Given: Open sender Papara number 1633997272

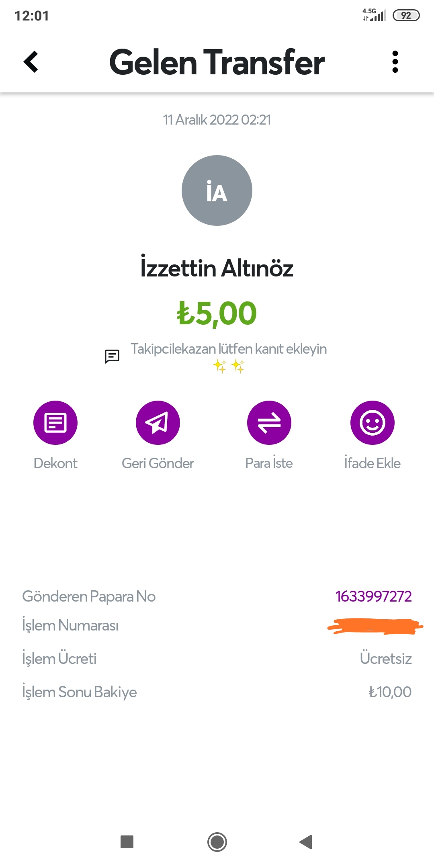Looking at the screenshot, I should pyautogui.click(x=373, y=596).
